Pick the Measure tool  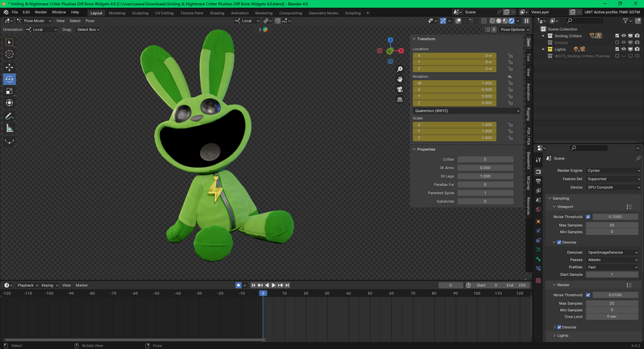10,128
